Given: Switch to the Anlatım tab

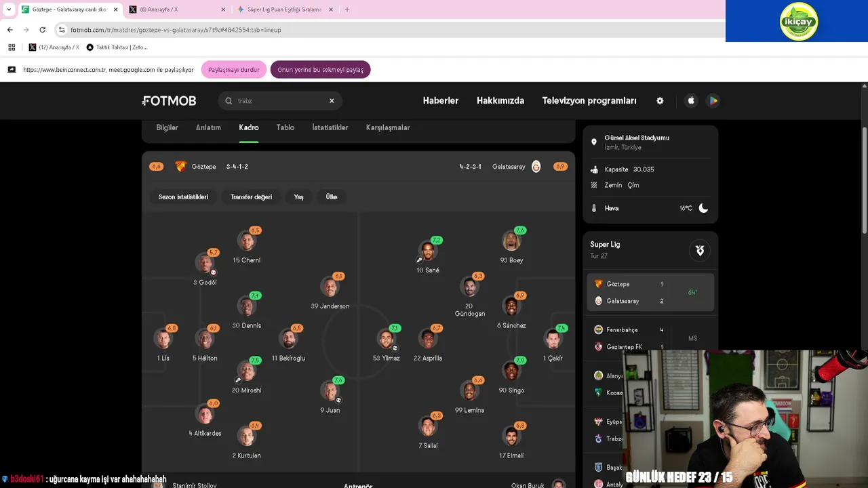Looking at the screenshot, I should (208, 127).
